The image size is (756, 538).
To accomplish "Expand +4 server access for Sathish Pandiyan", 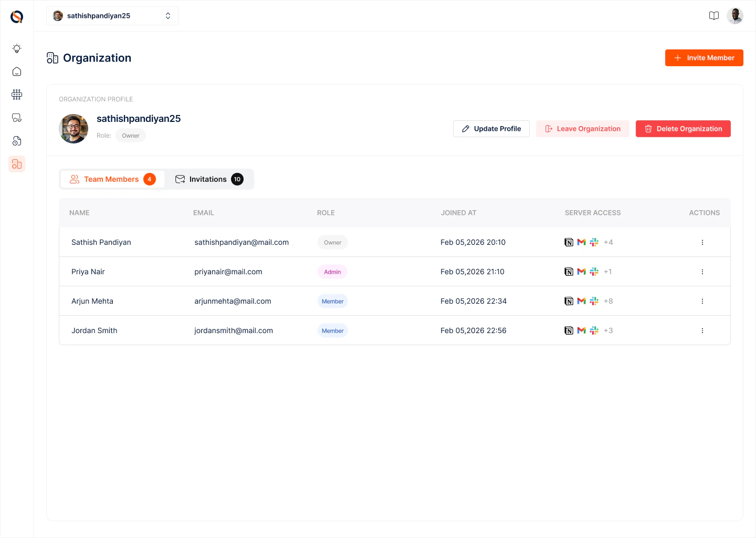I will [x=608, y=242].
